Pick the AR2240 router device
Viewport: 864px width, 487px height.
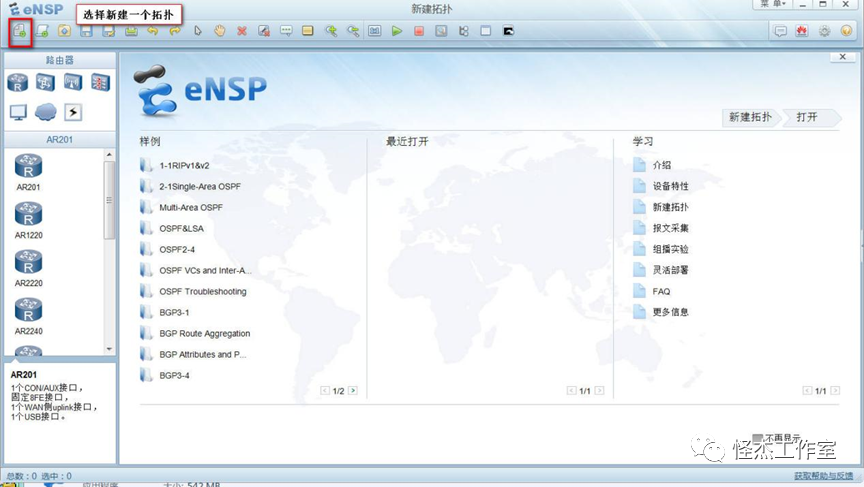pos(28,316)
